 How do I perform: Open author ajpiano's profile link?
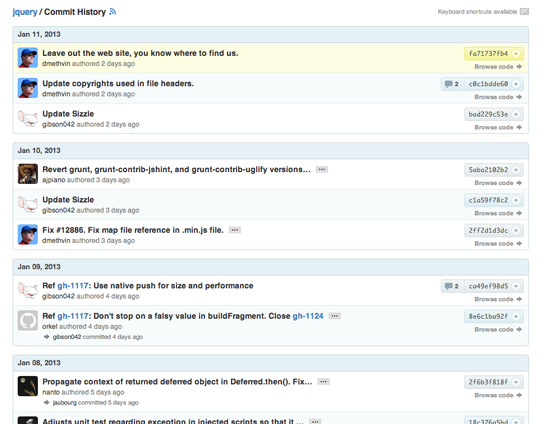(x=54, y=180)
